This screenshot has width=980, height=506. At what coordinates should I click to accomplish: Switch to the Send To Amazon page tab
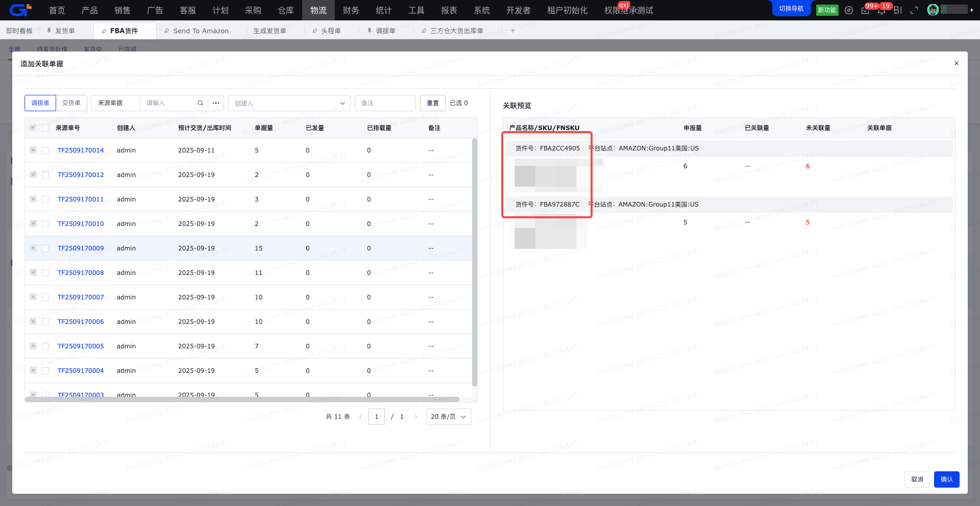[201, 31]
